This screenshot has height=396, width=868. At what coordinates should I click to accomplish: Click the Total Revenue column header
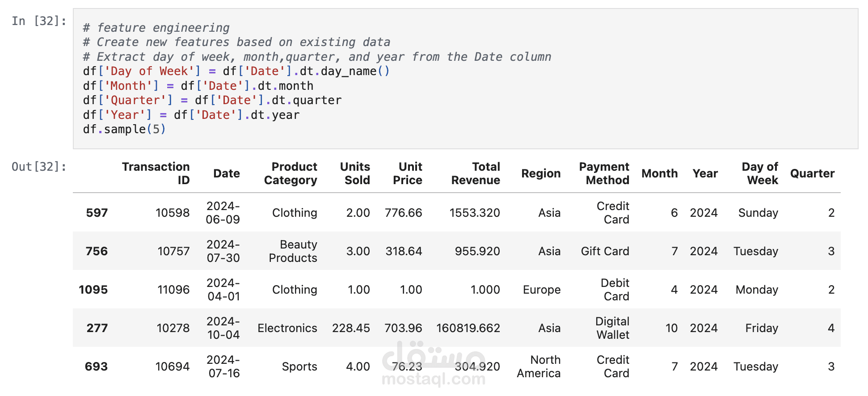click(x=476, y=173)
